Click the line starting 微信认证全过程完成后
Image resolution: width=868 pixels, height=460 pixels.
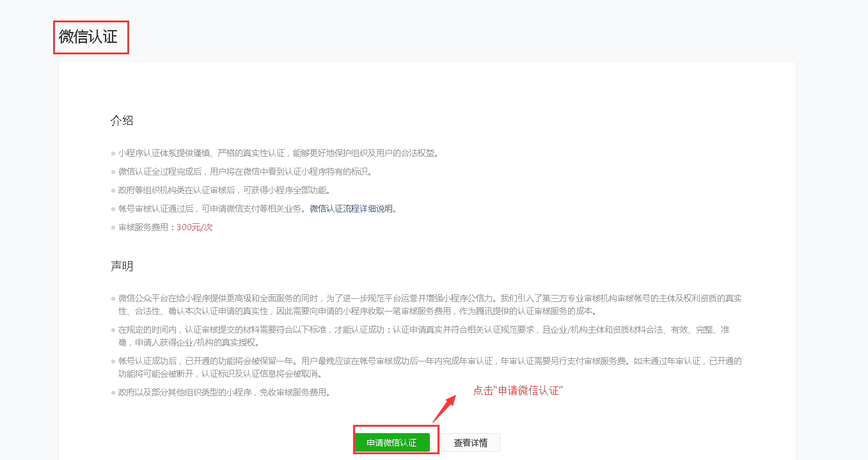point(244,171)
